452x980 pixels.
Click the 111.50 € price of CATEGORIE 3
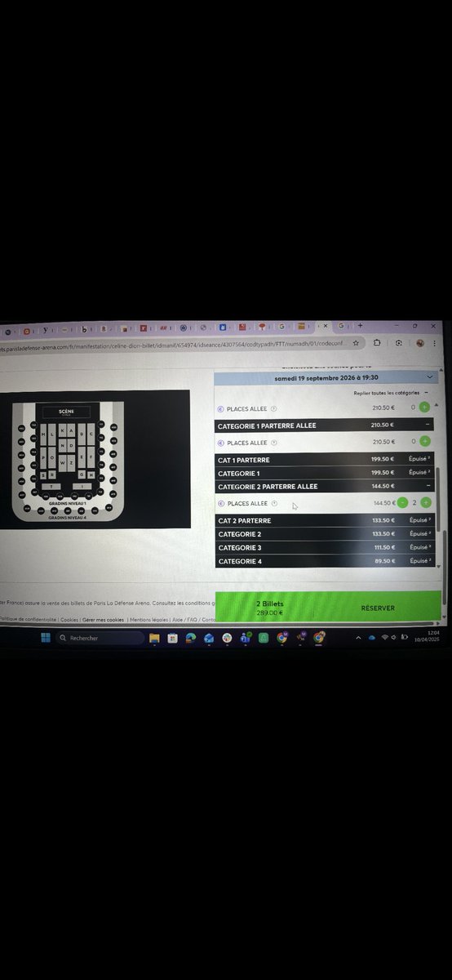[x=383, y=547]
